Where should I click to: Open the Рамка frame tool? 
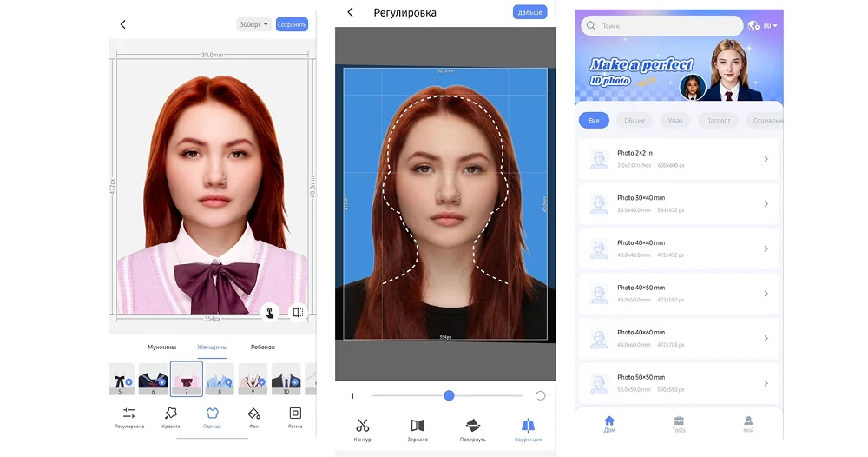[295, 418]
